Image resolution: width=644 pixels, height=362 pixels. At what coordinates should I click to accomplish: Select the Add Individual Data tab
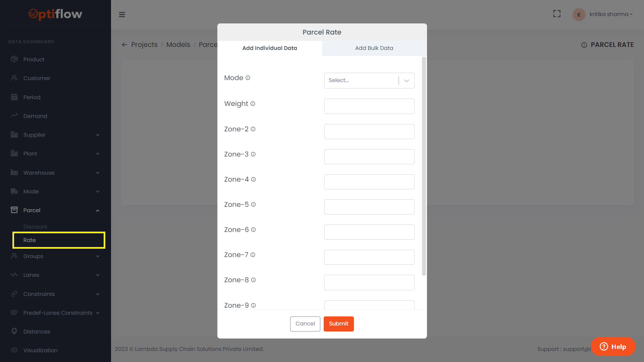tap(269, 48)
